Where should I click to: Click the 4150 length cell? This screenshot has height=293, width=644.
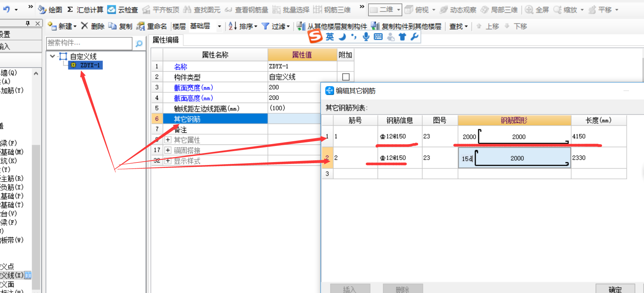pyautogui.click(x=599, y=136)
